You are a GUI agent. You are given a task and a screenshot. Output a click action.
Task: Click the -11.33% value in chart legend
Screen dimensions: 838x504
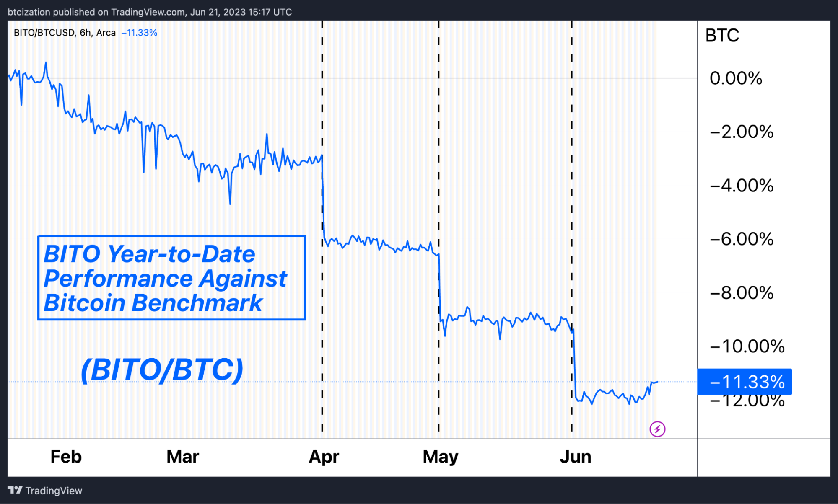click(x=139, y=33)
